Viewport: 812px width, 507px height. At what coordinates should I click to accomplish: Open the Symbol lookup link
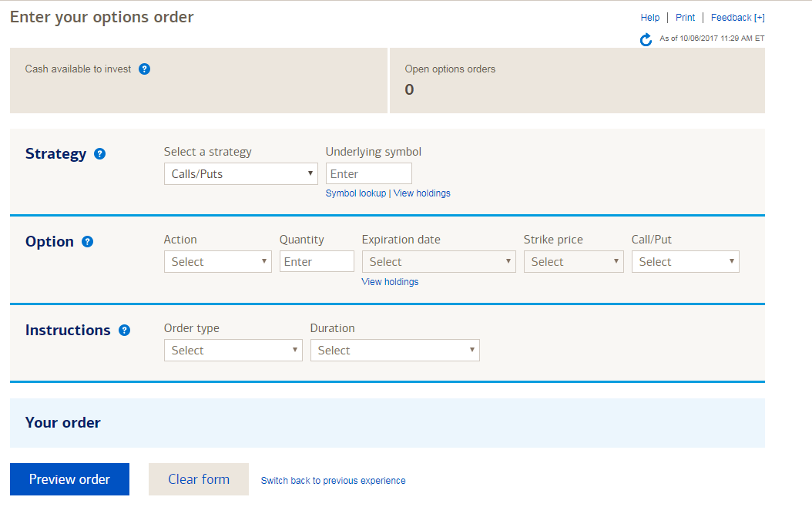(356, 193)
